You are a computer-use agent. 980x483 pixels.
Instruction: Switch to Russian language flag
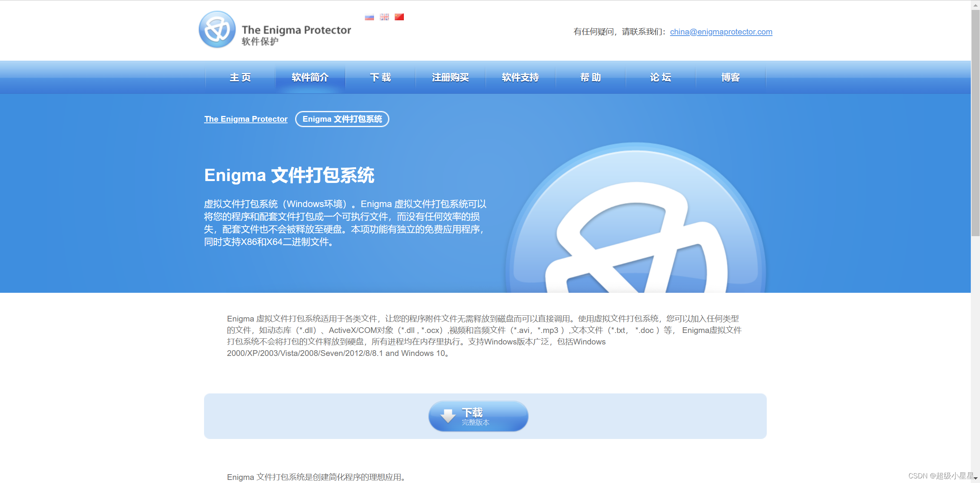(369, 17)
